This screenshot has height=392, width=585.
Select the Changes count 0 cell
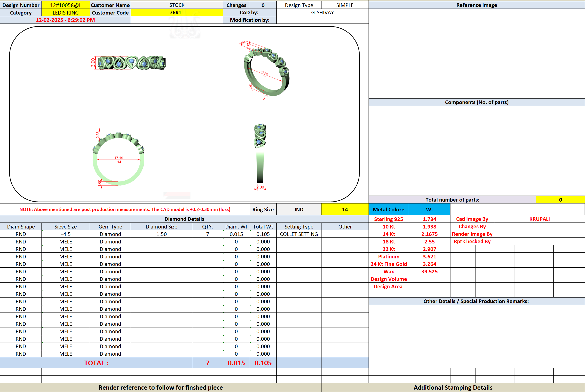(x=263, y=5)
